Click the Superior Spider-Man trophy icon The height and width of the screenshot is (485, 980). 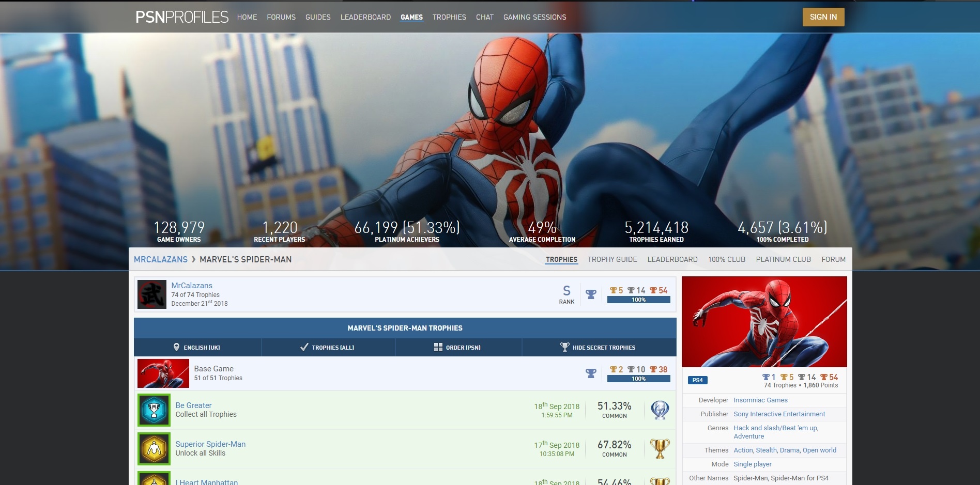[154, 449]
